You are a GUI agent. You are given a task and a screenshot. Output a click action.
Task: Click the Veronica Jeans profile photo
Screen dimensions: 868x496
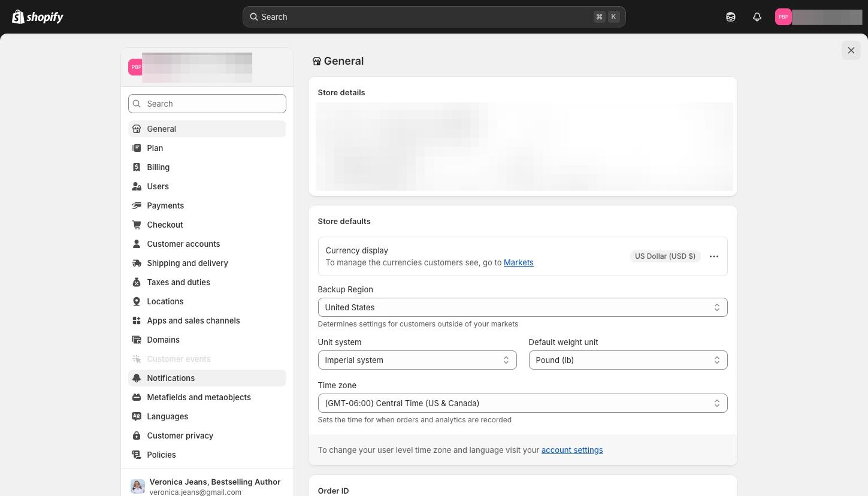click(138, 486)
